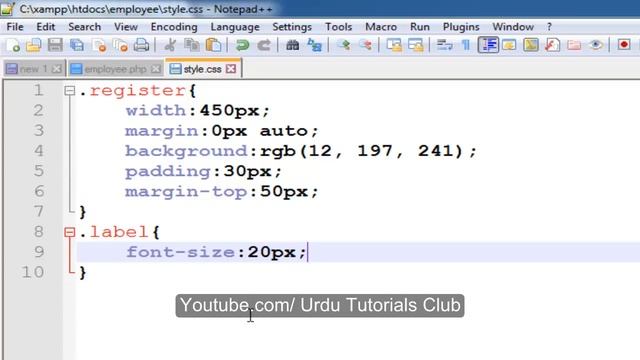Collapse the .label code block fold marker
This screenshot has height=360, width=640.
pos(70,232)
